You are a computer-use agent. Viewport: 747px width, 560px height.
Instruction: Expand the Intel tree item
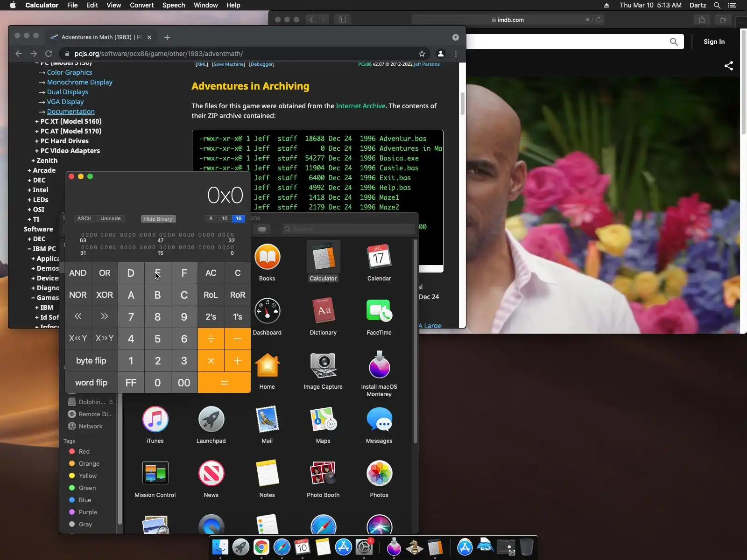38,190
